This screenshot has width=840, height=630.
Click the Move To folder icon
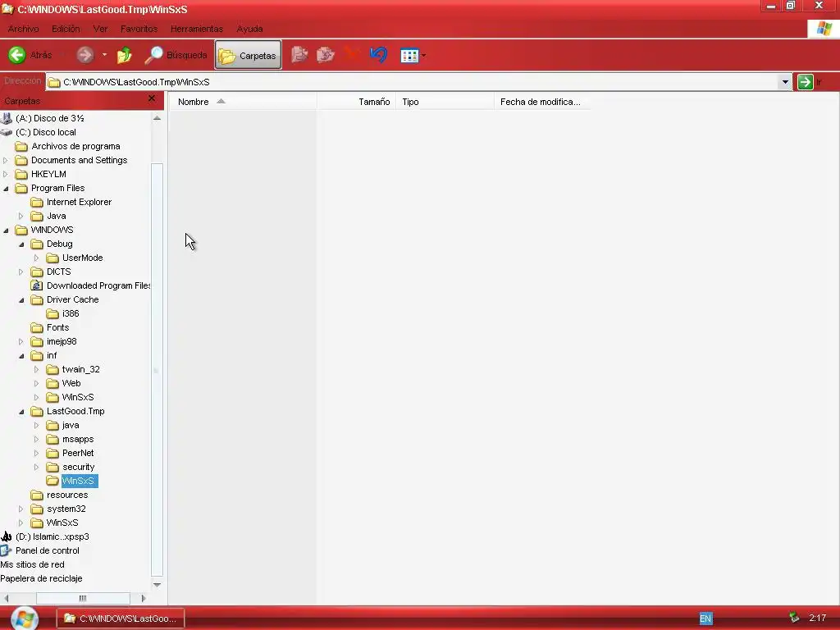299,55
